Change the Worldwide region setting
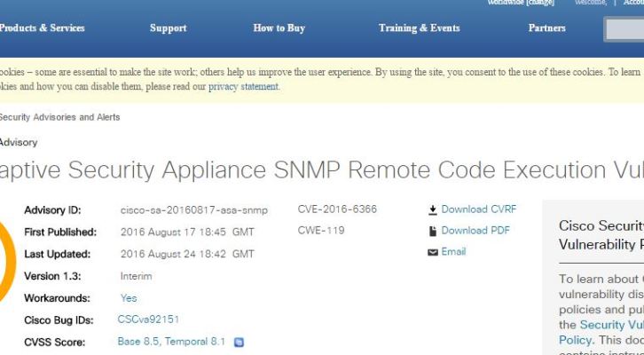This screenshot has height=355, width=644. 539,3
